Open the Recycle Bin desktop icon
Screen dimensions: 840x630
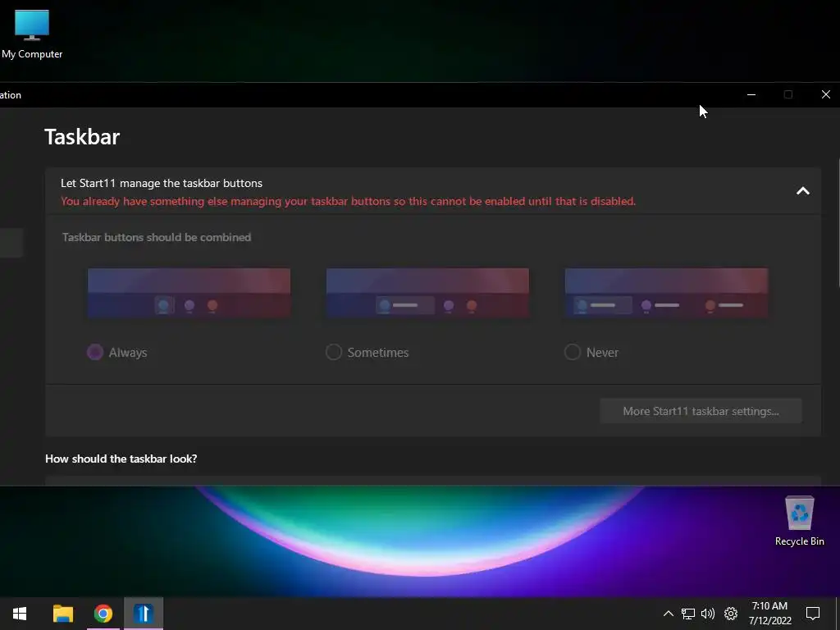pyautogui.click(x=799, y=521)
